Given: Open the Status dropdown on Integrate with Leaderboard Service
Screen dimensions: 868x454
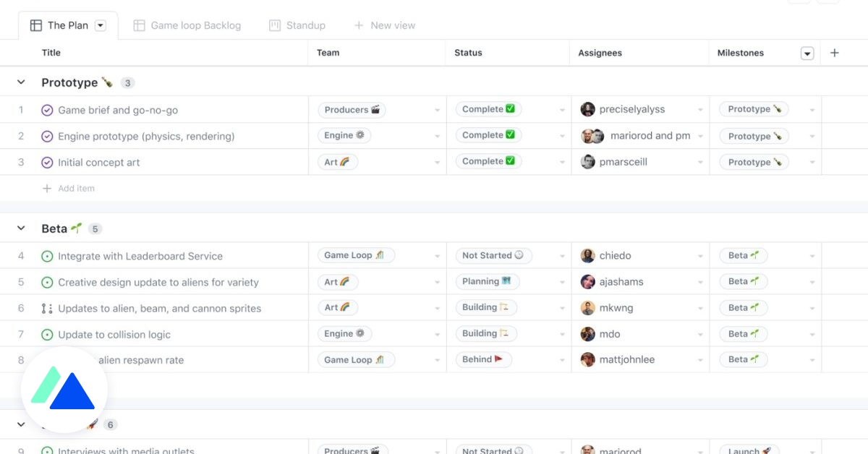Looking at the screenshot, I should point(563,255).
